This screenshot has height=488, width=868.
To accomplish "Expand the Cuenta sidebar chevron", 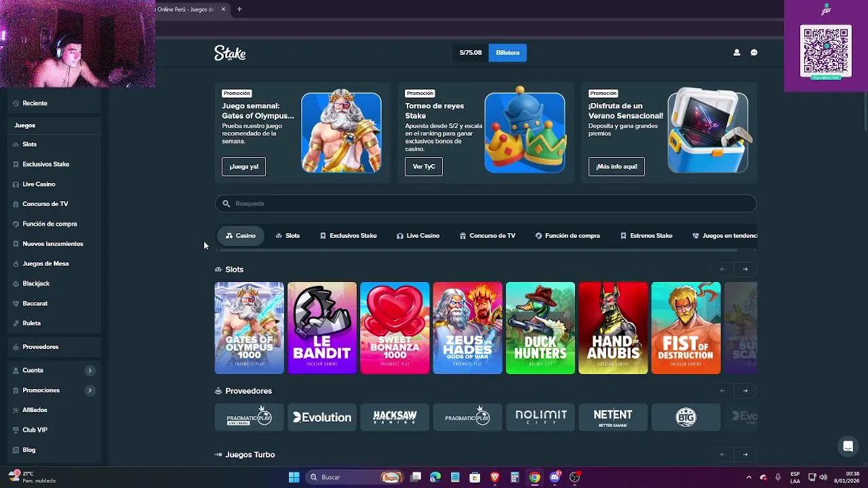I will coord(90,371).
